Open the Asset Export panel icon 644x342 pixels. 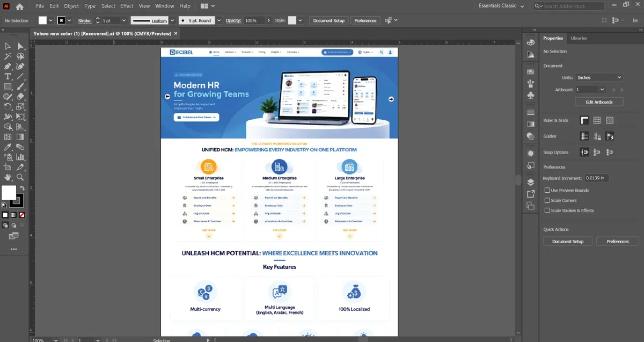530,194
